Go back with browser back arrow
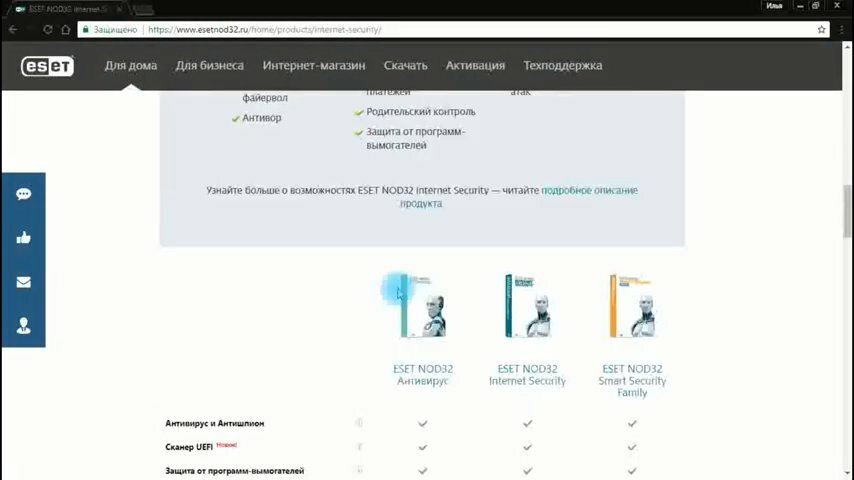Viewport: 854px width, 480px height. [x=13, y=29]
